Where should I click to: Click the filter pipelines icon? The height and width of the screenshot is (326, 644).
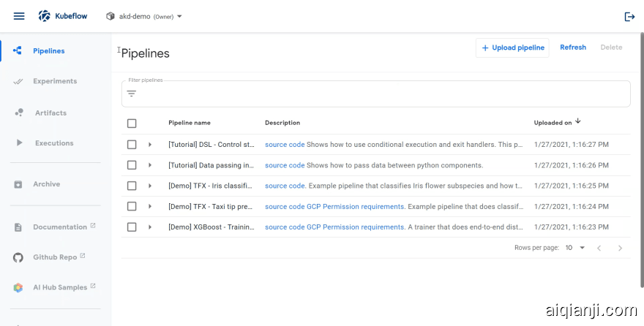tap(132, 94)
